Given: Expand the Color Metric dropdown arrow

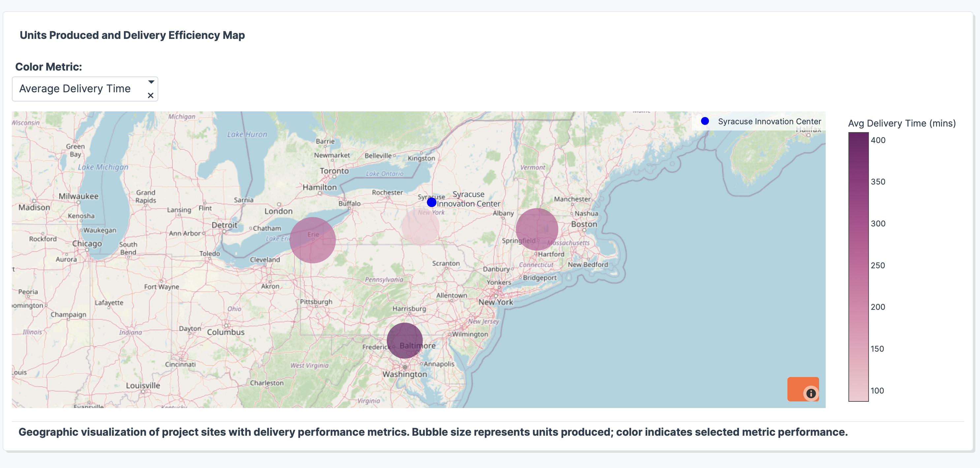Looking at the screenshot, I should pos(151,82).
